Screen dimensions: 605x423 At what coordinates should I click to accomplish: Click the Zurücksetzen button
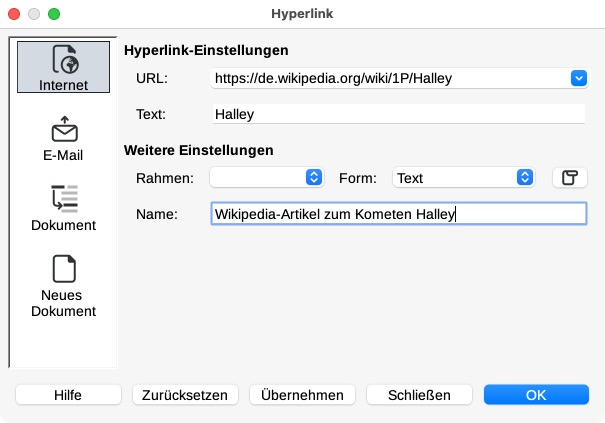(x=185, y=395)
